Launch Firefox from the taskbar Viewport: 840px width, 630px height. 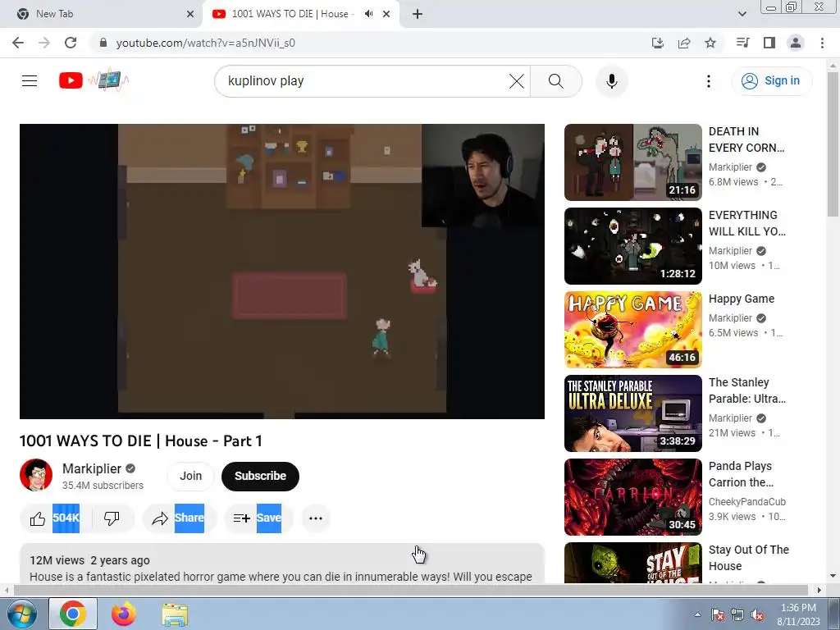click(124, 614)
